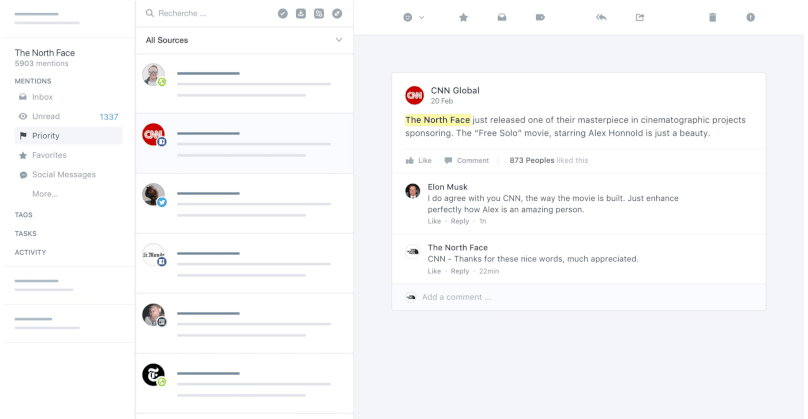This screenshot has height=419, width=808.
Task: Open the Le Monde mention in list
Action: click(x=244, y=263)
